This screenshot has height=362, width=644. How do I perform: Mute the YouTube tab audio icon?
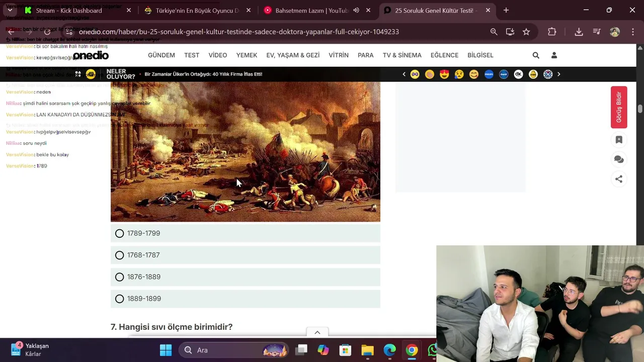coord(356,10)
